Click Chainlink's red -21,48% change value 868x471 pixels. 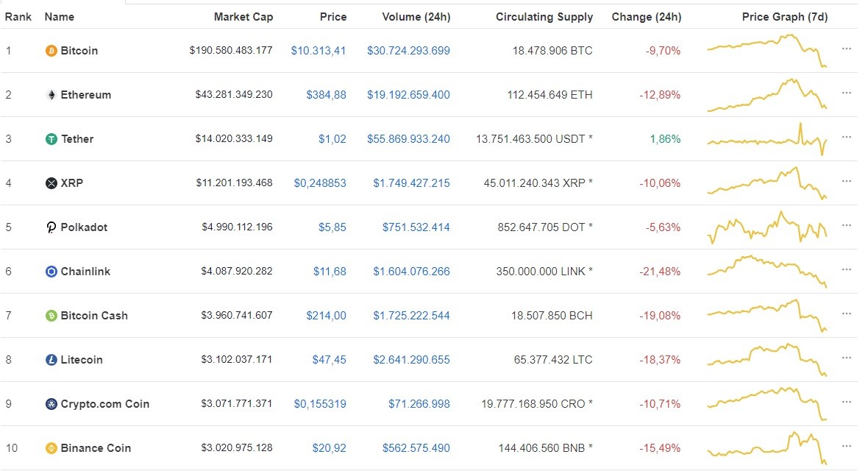(x=661, y=272)
